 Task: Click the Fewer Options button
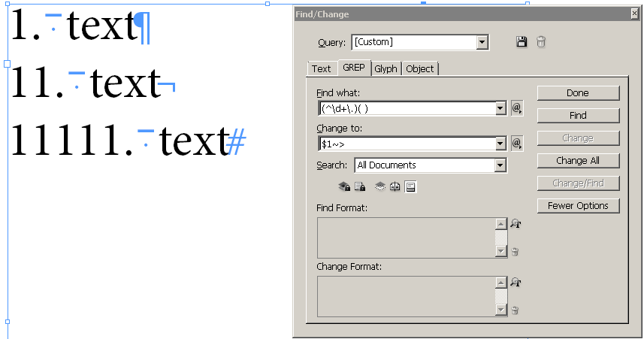point(578,206)
